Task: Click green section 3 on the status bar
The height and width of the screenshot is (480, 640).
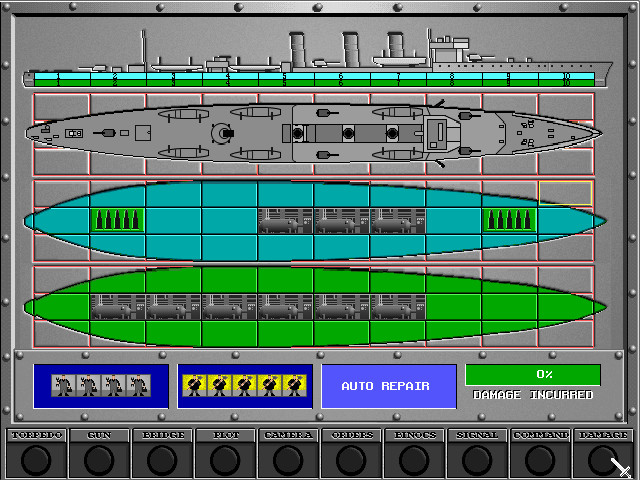Action: pyautogui.click(x=174, y=83)
